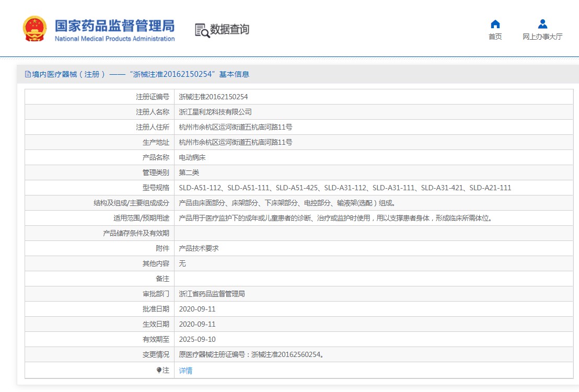Select registration number 浙械注准20162150254 value
The height and width of the screenshot is (392, 579).
(x=213, y=97)
